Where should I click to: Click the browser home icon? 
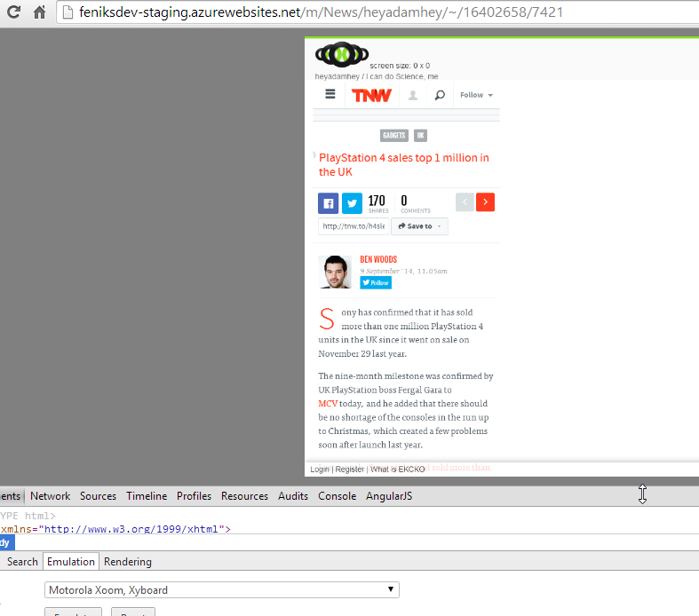(x=40, y=12)
